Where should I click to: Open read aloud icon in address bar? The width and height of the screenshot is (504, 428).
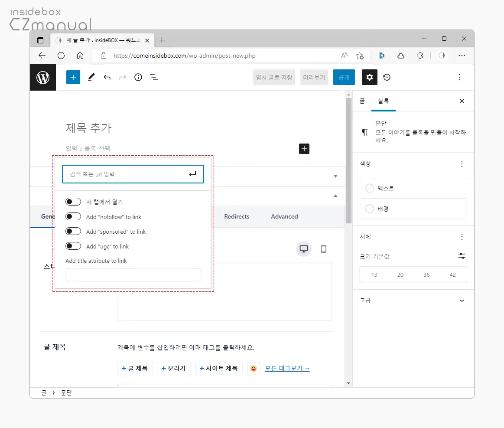(x=344, y=56)
